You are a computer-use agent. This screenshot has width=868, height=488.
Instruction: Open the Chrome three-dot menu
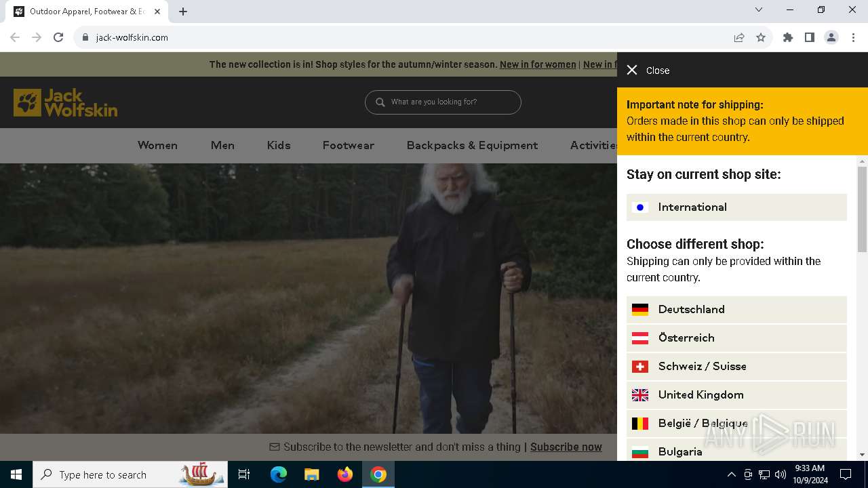[x=853, y=37]
